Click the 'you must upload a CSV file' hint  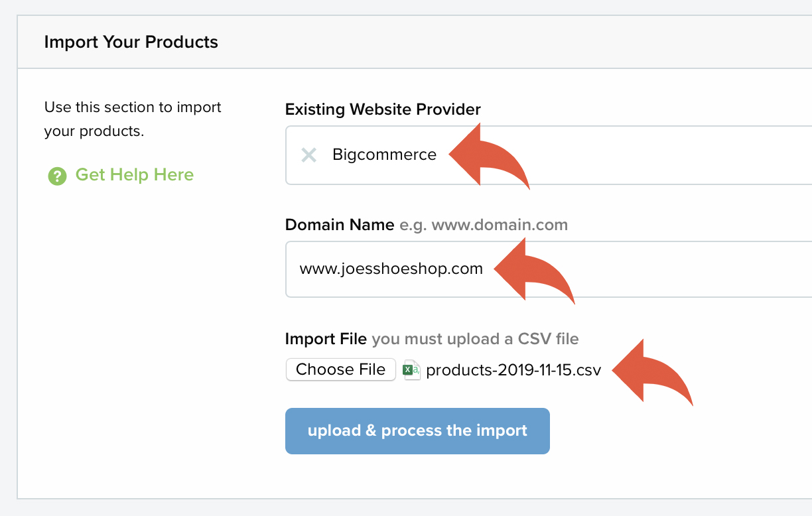pyautogui.click(x=475, y=340)
